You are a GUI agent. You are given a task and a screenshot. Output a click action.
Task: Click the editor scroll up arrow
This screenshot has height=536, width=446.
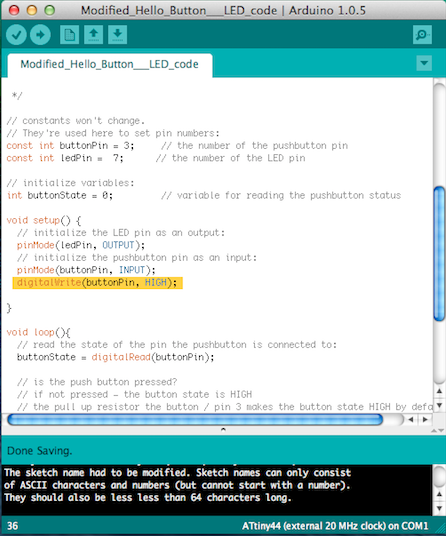coord(440,391)
